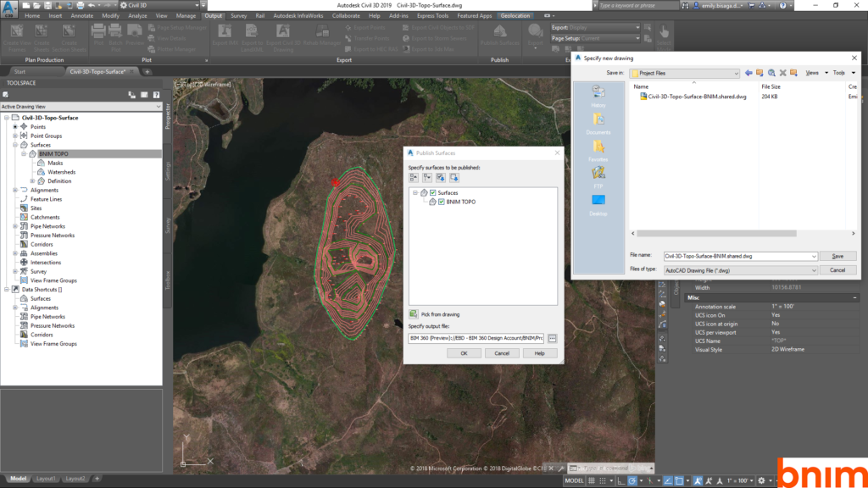
Task: Open the Layout1 tab
Action: (x=47, y=479)
